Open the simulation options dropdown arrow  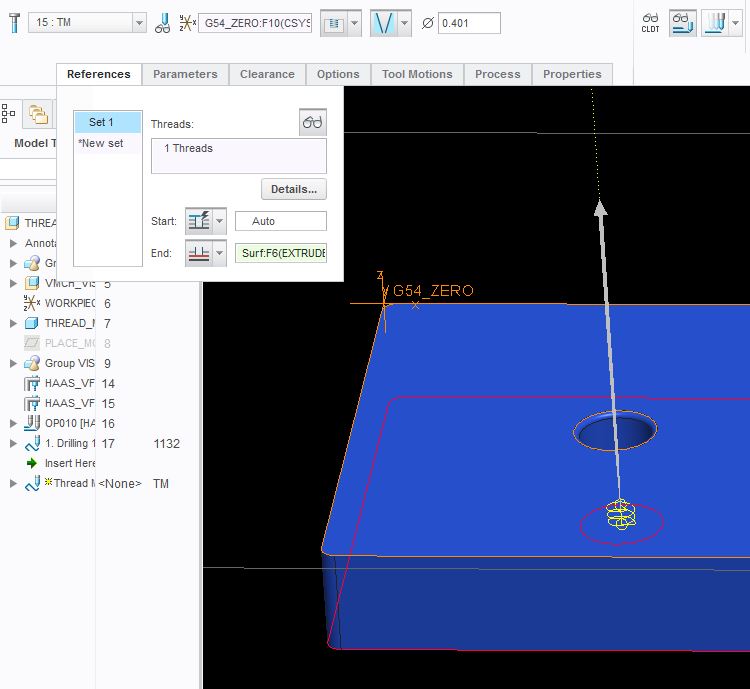click(735, 23)
